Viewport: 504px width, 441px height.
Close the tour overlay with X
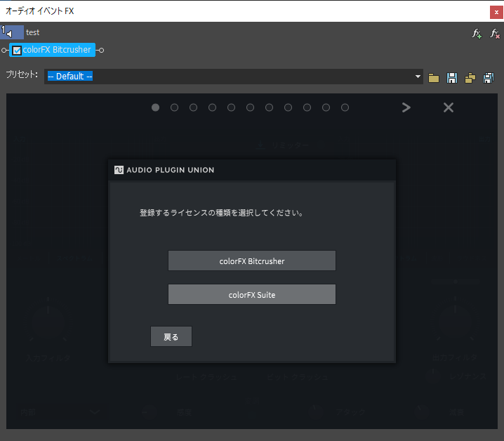click(x=449, y=107)
